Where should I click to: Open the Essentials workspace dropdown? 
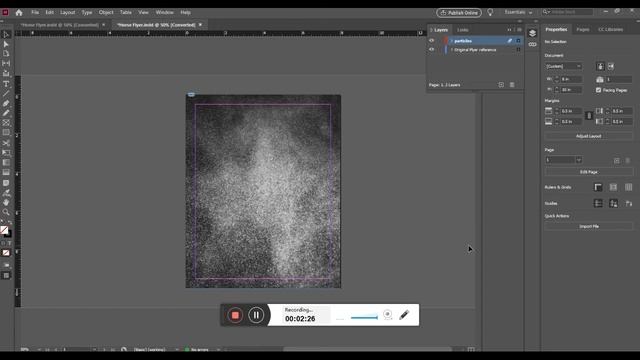tap(518, 12)
